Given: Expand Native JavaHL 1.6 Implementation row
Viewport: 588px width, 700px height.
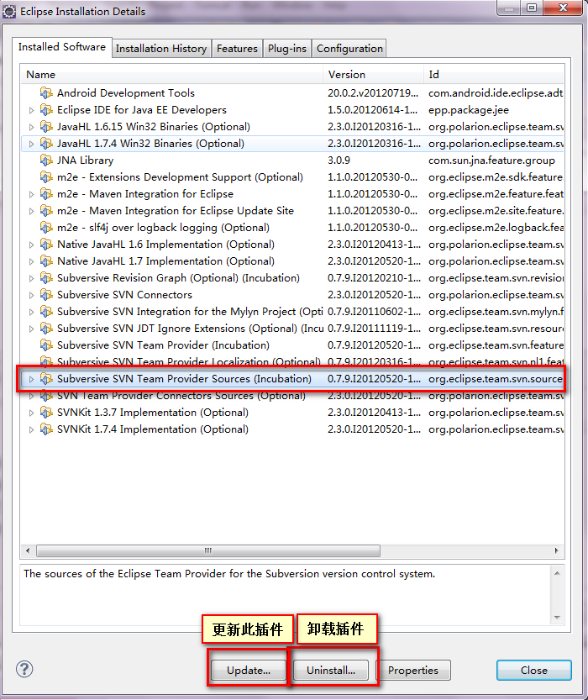Looking at the screenshot, I should coord(31,245).
